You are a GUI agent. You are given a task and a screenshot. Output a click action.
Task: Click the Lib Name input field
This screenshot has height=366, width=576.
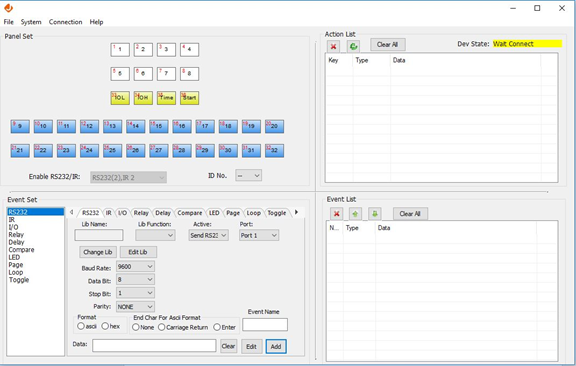click(99, 235)
